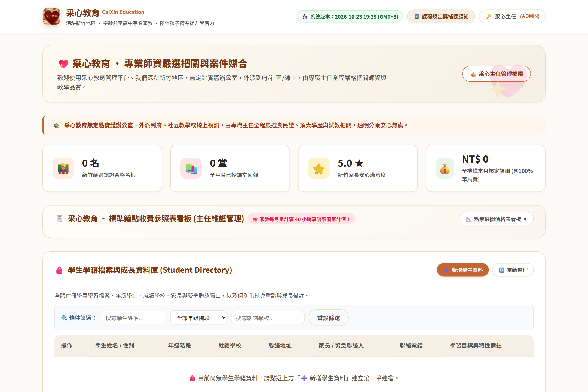Click the money bag icon on NT$ 0 card
This screenshot has width=588, height=392.
tap(445, 169)
